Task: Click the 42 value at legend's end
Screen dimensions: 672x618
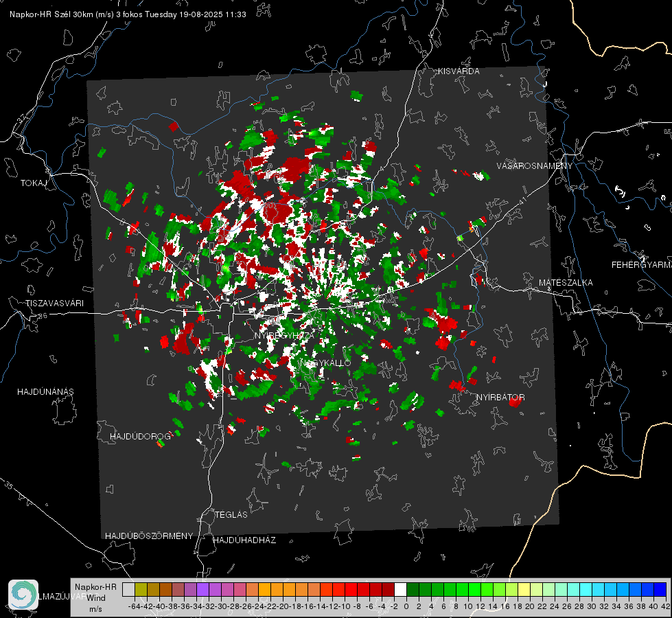Action: click(666, 606)
